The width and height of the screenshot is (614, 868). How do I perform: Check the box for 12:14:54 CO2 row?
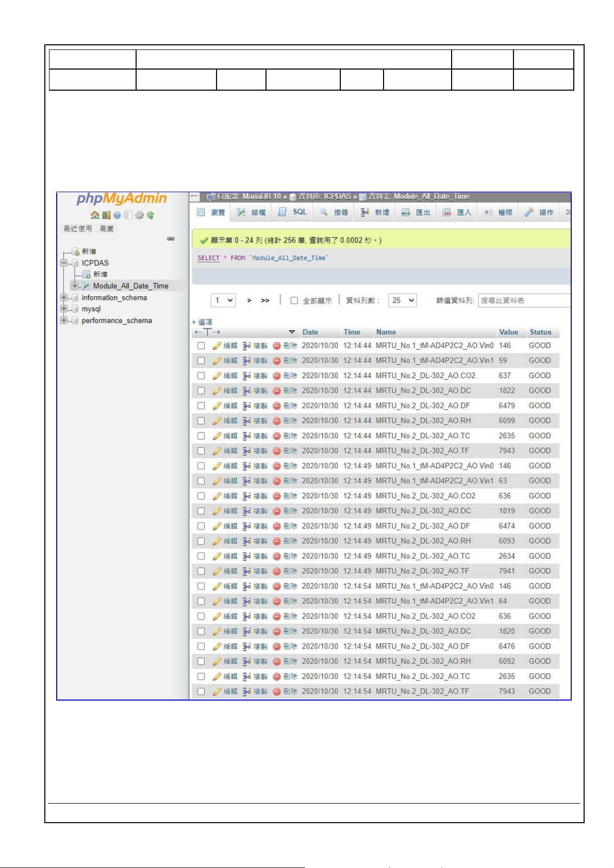pos(201,616)
